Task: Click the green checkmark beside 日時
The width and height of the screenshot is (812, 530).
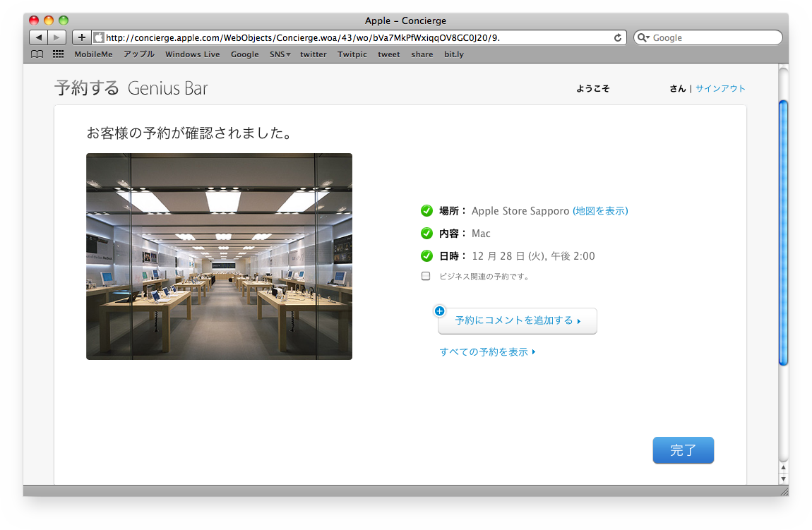Action: click(426, 255)
